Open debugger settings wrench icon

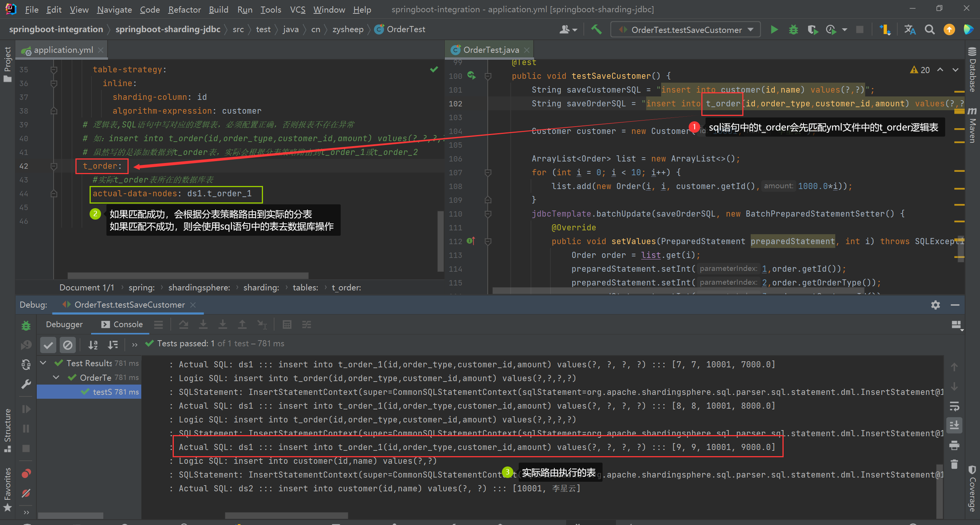coord(26,384)
